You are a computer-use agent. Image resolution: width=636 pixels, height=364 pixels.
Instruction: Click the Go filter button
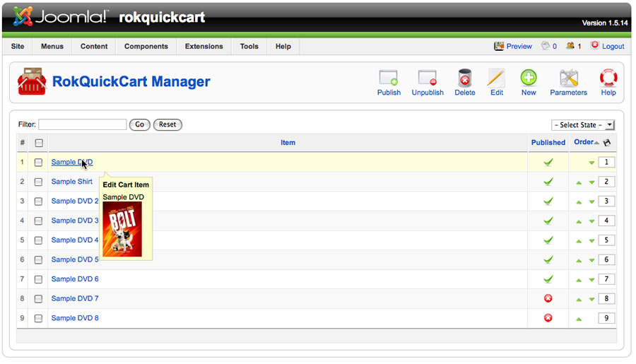coord(139,124)
